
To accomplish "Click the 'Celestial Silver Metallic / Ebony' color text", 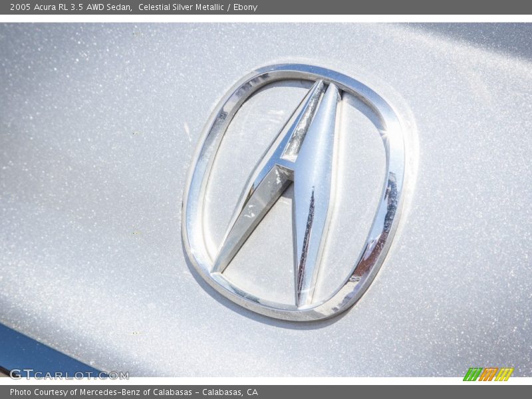I will pos(198,7).
